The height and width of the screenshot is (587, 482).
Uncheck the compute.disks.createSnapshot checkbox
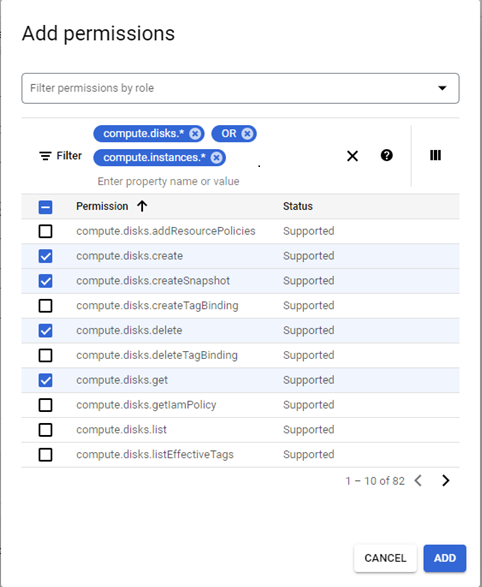(x=46, y=281)
